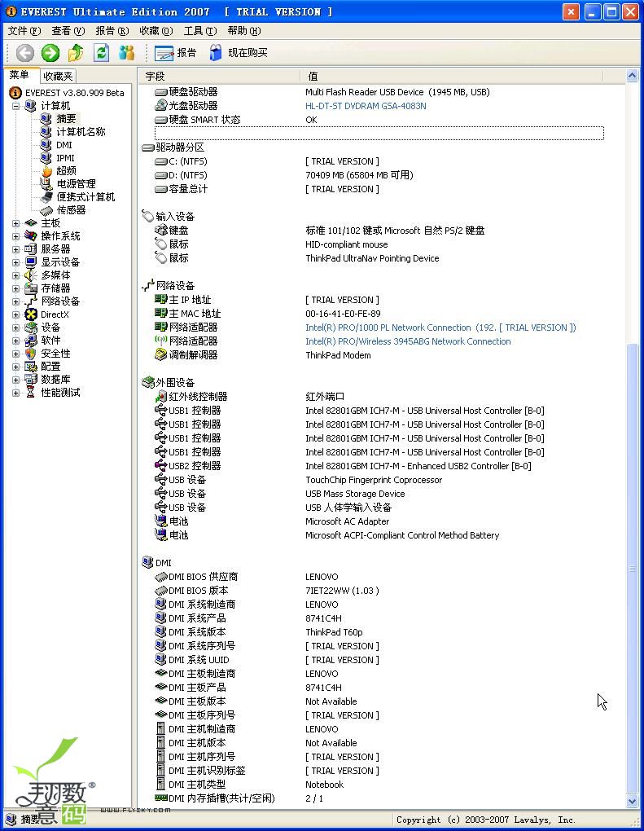The height and width of the screenshot is (831, 644).
Task: Click the 传感器 sensor icon
Action: 46,210
